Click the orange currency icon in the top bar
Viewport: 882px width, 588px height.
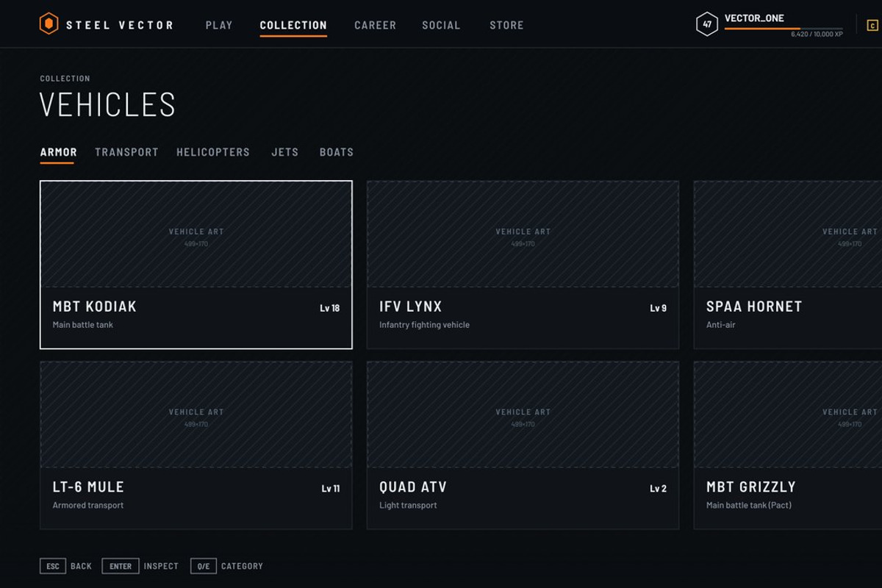(x=872, y=26)
